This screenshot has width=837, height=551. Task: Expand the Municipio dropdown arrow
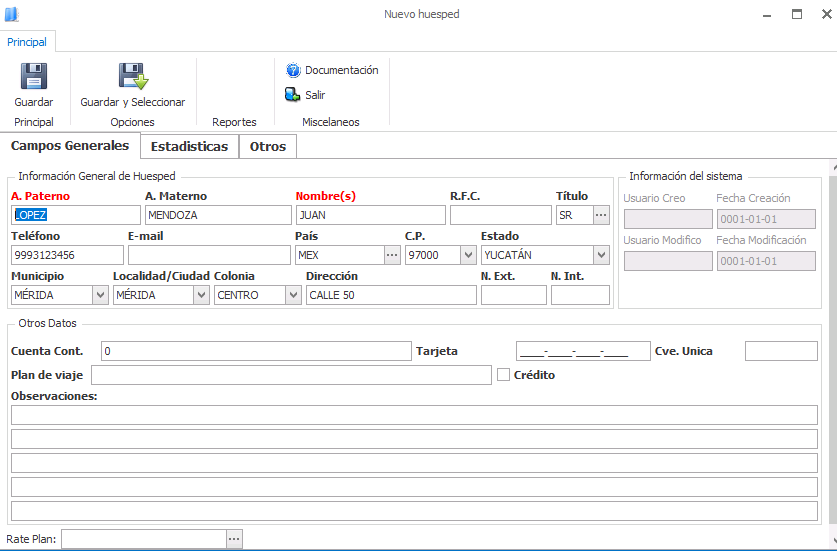(x=100, y=295)
